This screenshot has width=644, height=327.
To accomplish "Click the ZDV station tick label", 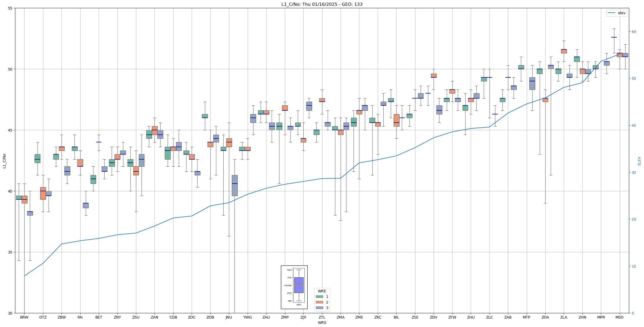I will [x=434, y=317].
